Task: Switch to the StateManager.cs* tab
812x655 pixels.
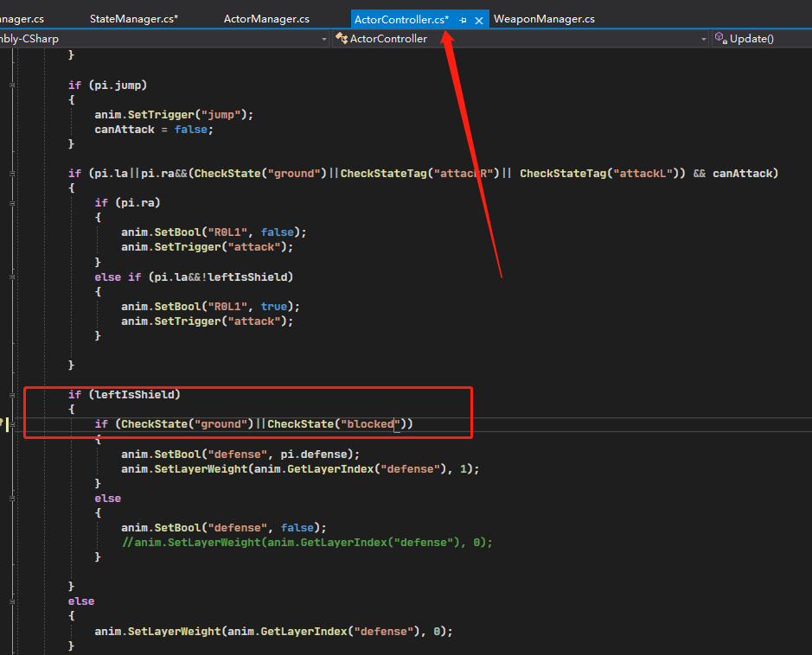Action: click(134, 19)
